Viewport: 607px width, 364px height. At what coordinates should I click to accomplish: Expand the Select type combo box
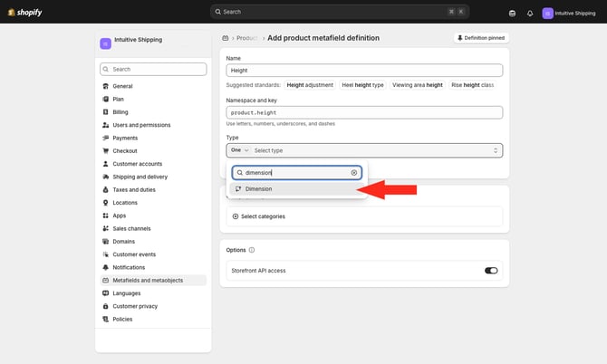375,150
